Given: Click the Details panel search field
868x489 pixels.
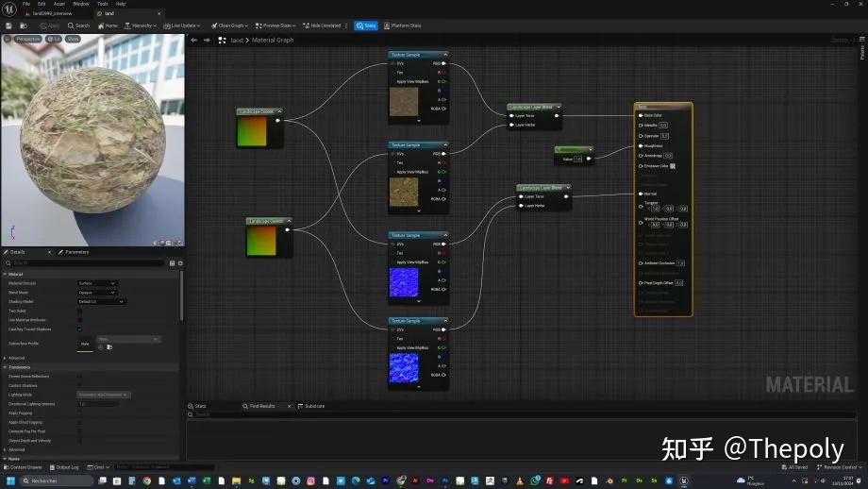Looking at the screenshot, I should coord(85,263).
